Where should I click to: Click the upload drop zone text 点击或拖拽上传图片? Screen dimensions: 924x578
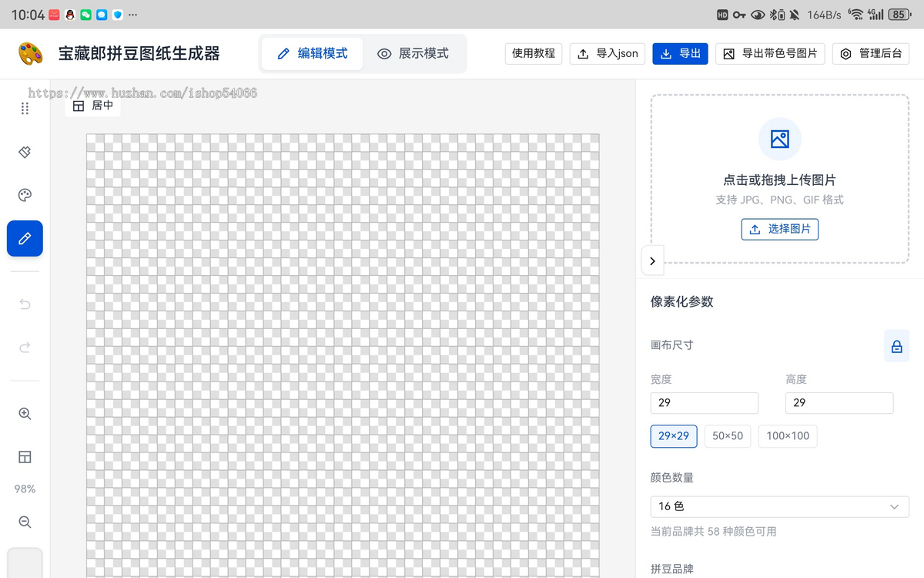coord(780,180)
